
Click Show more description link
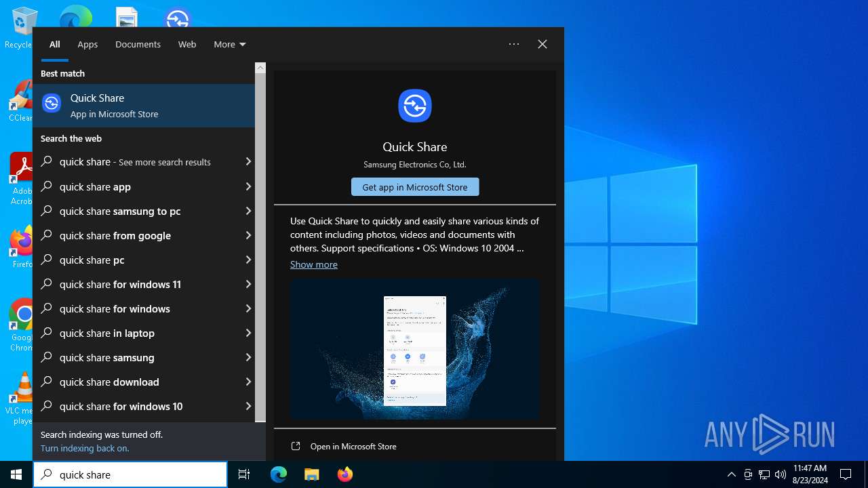[x=314, y=264]
